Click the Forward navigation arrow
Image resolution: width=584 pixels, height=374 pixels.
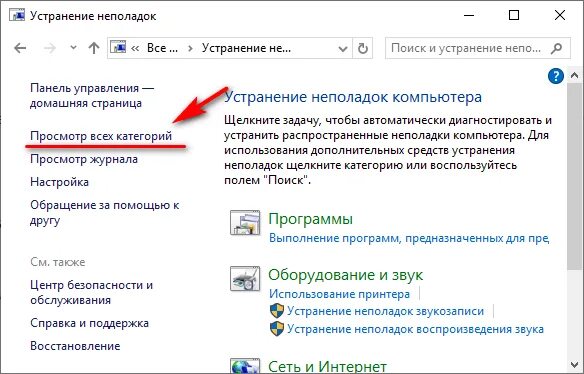click(50, 48)
